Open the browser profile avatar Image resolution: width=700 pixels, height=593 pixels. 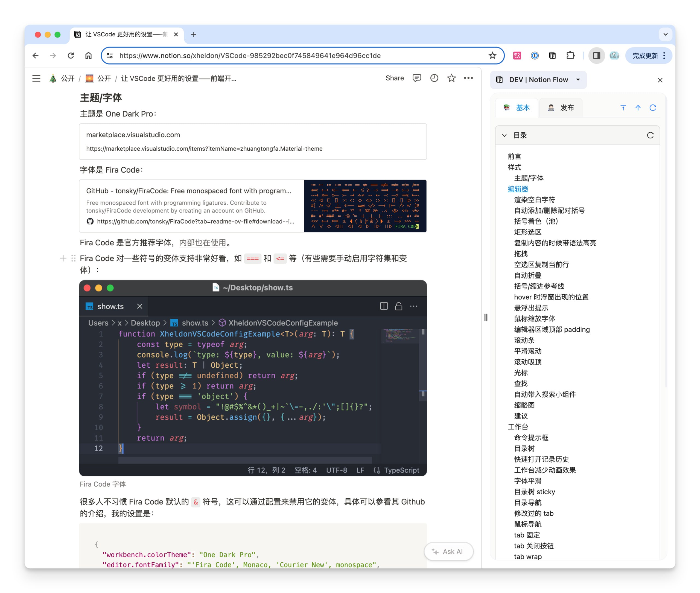coord(614,56)
